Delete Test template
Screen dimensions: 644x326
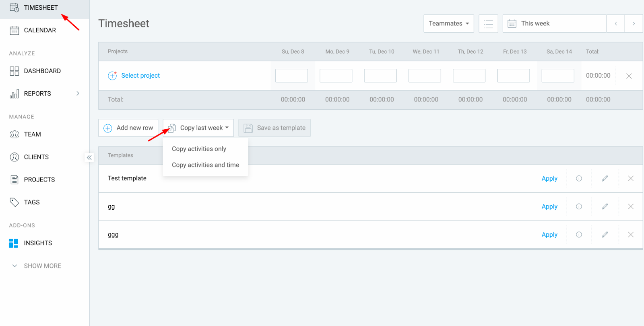coord(631,178)
